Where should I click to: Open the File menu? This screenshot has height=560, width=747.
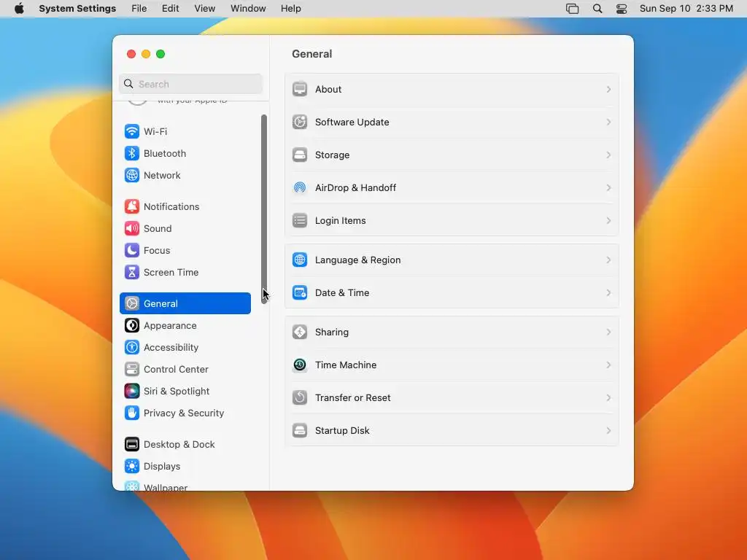click(x=139, y=9)
